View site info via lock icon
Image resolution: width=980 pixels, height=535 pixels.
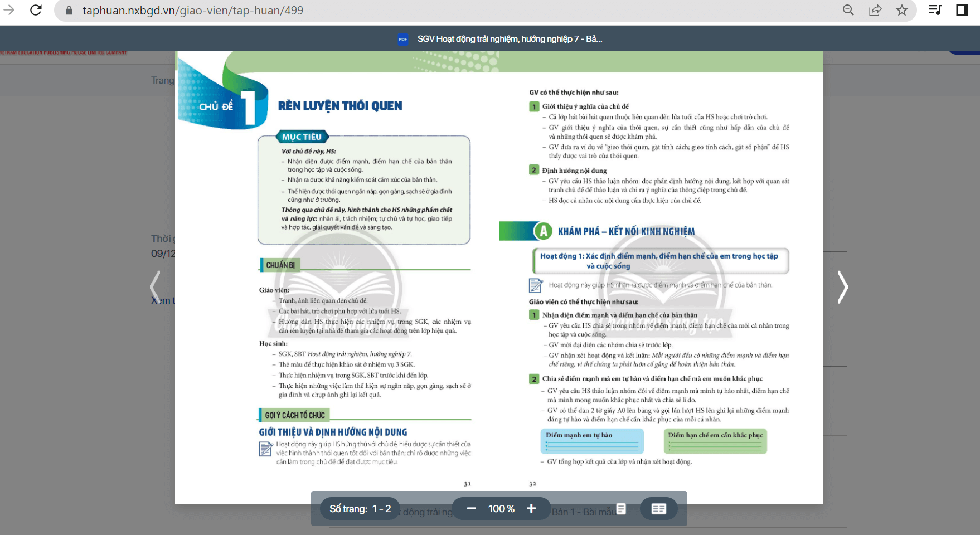pos(69,11)
